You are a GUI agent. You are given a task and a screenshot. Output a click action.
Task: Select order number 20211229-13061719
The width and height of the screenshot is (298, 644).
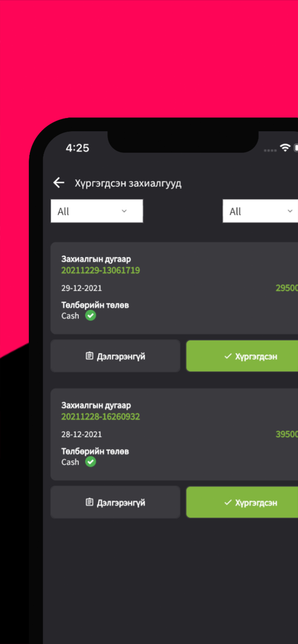pos(101,270)
